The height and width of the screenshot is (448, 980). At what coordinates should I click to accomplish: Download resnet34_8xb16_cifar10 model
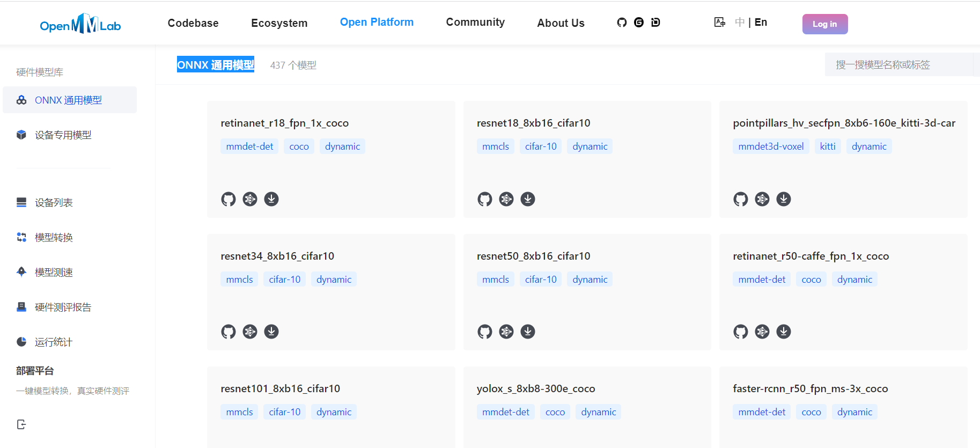tap(271, 332)
